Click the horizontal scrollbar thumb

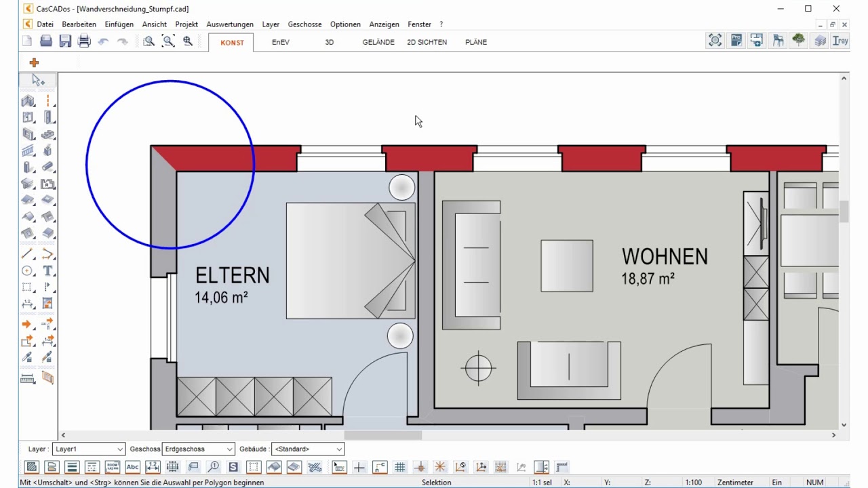pyautogui.click(x=383, y=435)
